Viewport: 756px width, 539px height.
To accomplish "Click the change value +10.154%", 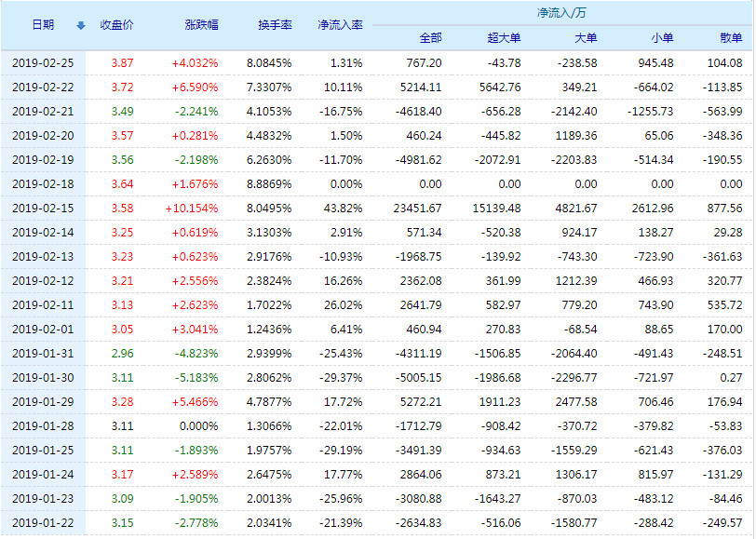I will (192, 209).
